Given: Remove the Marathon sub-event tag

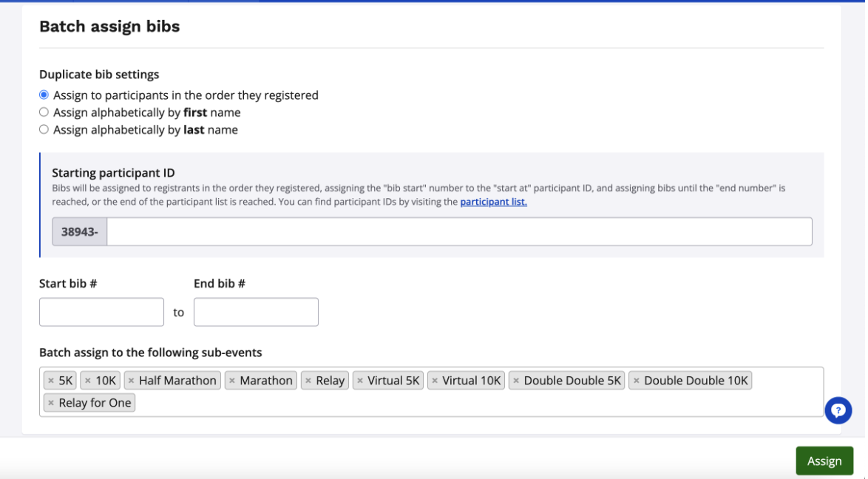Looking at the screenshot, I should [x=231, y=381].
